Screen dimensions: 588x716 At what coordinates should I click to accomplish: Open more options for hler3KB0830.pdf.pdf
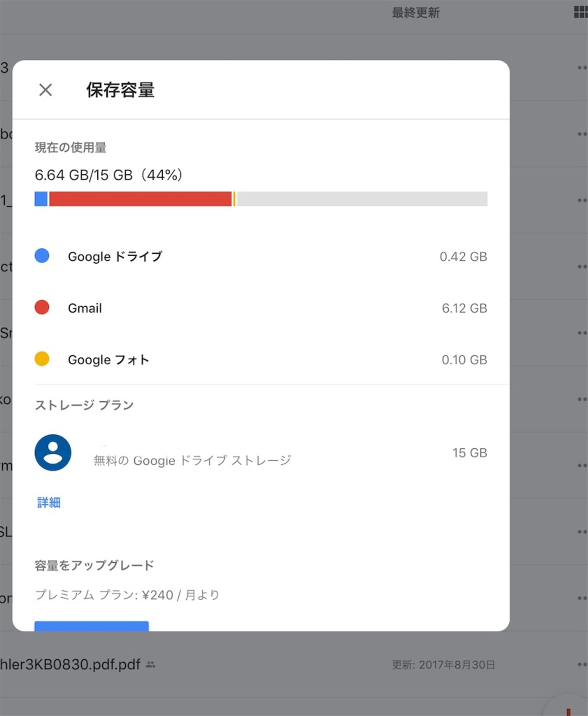[x=582, y=664]
